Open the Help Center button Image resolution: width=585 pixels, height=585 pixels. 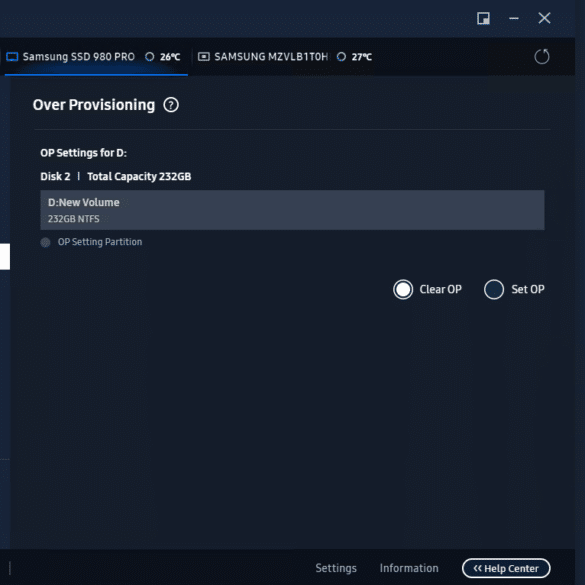[506, 568]
